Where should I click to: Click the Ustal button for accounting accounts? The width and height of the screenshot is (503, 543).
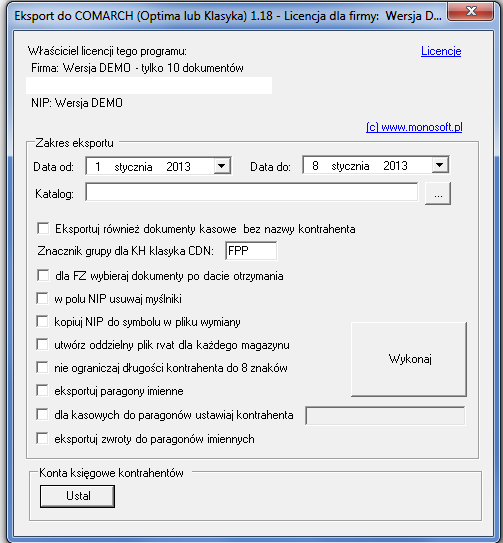(x=77, y=496)
